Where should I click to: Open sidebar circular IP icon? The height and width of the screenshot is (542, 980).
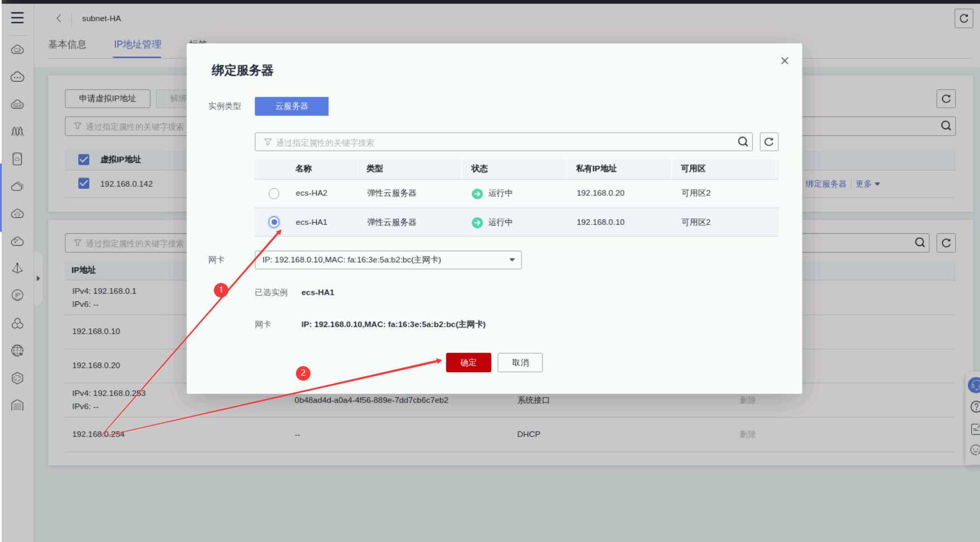17,295
